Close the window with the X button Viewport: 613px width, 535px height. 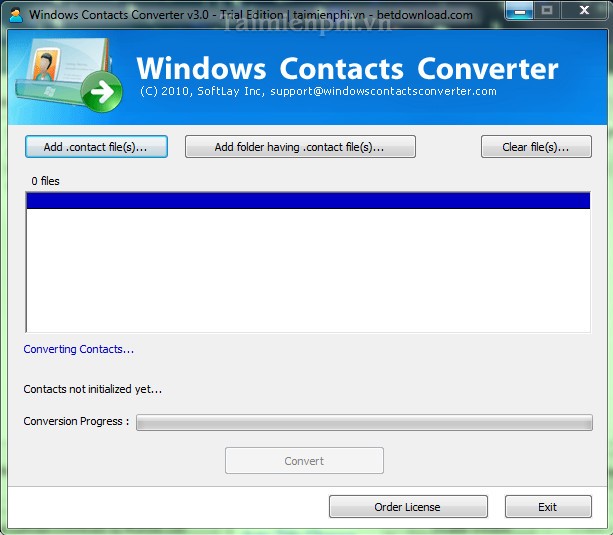pyautogui.click(x=584, y=11)
